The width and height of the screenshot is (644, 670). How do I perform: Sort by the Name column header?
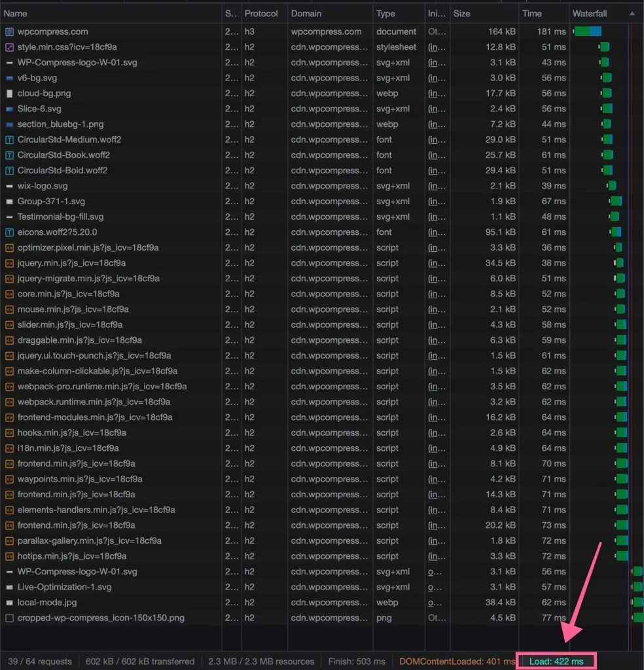click(x=16, y=13)
